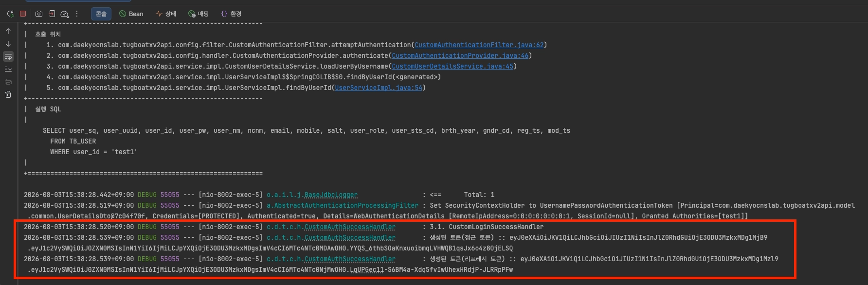Image resolution: width=868 pixels, height=285 pixels.
Task: Open the 매핑 tab
Action: 199,14
